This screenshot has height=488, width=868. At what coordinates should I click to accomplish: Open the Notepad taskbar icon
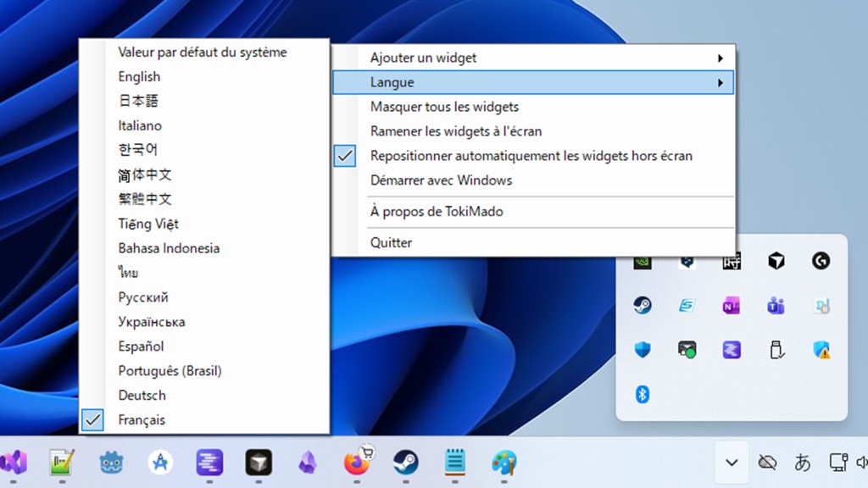tap(455, 463)
